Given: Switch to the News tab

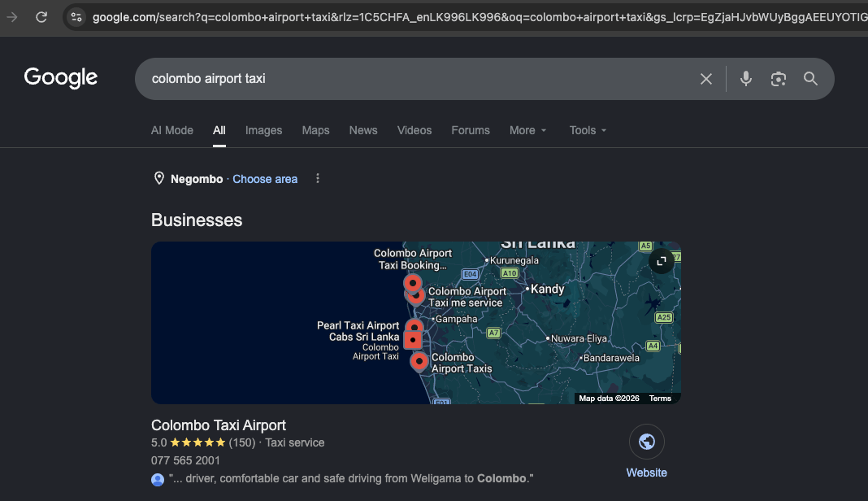Looking at the screenshot, I should click(x=363, y=130).
